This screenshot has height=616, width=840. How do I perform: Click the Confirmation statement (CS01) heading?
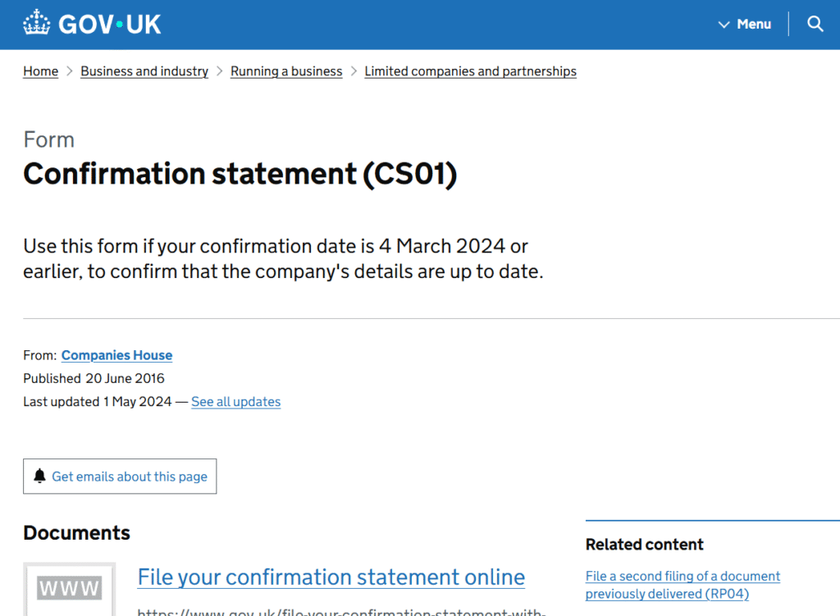pyautogui.click(x=240, y=174)
